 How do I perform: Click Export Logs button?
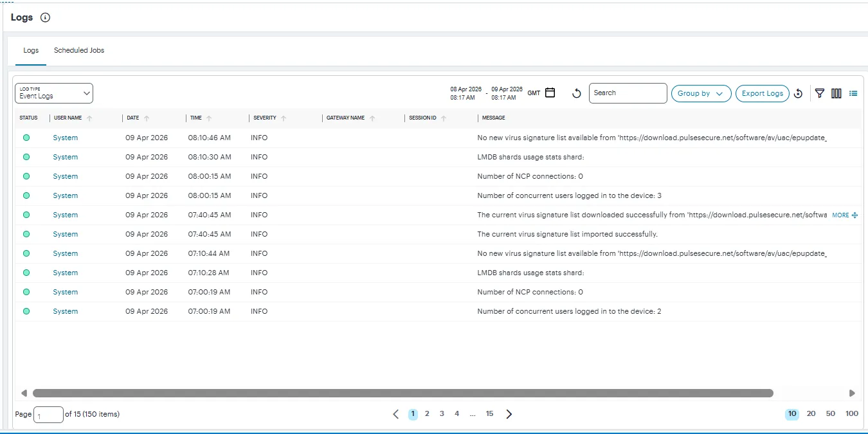pyautogui.click(x=763, y=93)
